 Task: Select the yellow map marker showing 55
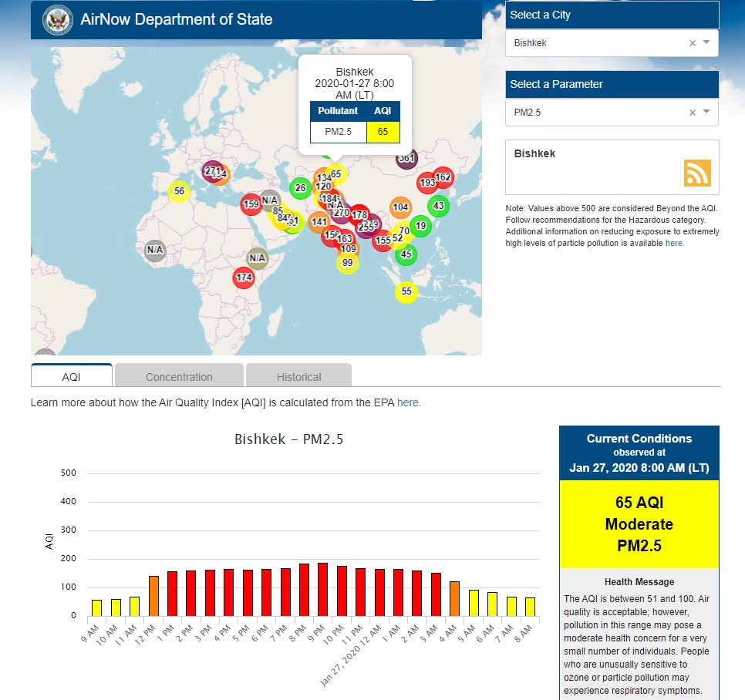tap(406, 292)
